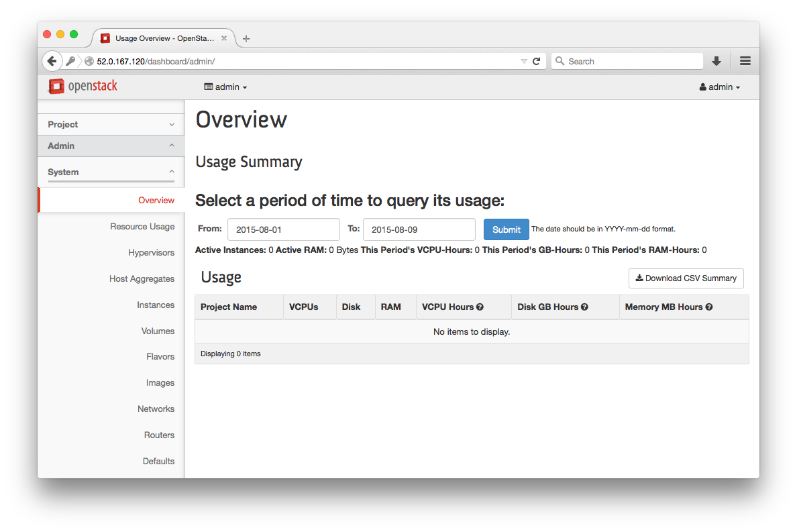This screenshot has height=532, width=797.
Task: Click the Submit button
Action: click(506, 229)
